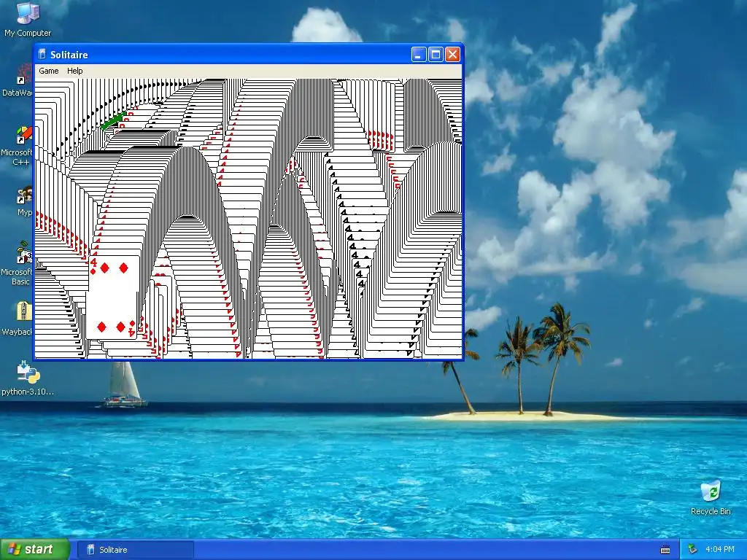Click the Solitaire taskbar button
Image resolution: width=747 pixels, height=560 pixels.
(135, 550)
